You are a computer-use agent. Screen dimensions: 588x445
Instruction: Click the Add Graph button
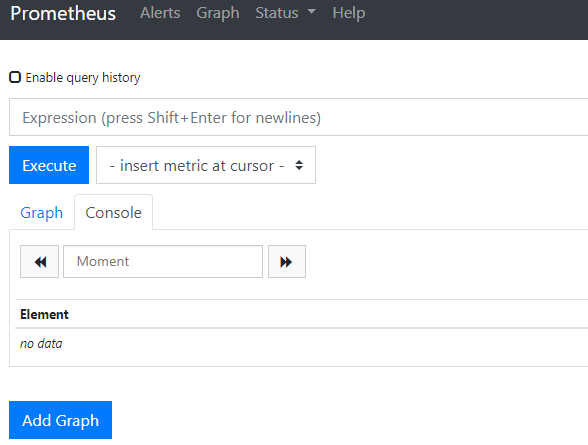[x=60, y=420]
